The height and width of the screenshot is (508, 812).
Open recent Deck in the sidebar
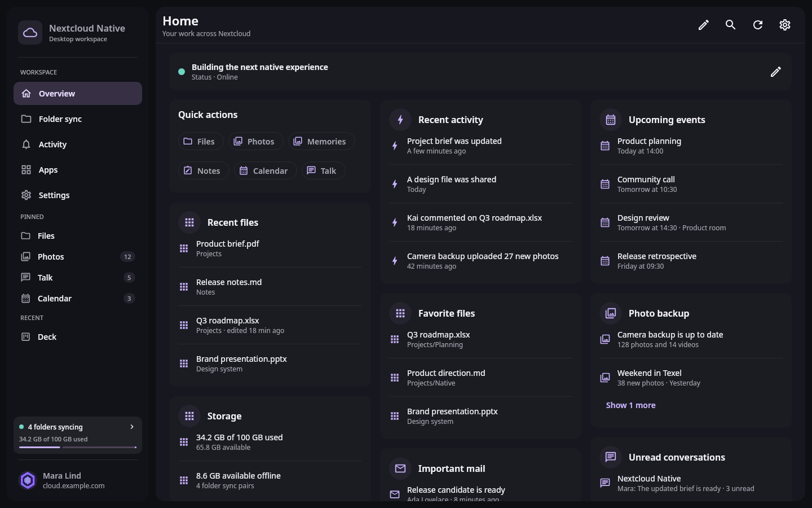pyautogui.click(x=78, y=337)
